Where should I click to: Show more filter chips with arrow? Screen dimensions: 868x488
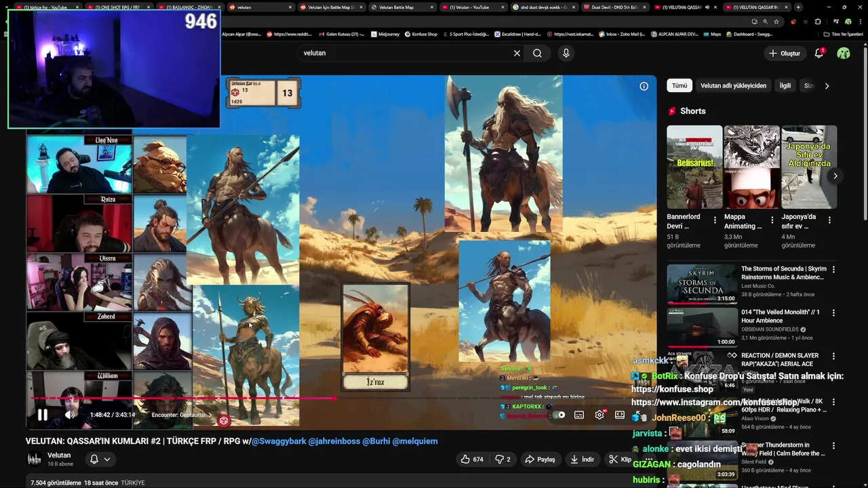827,86
